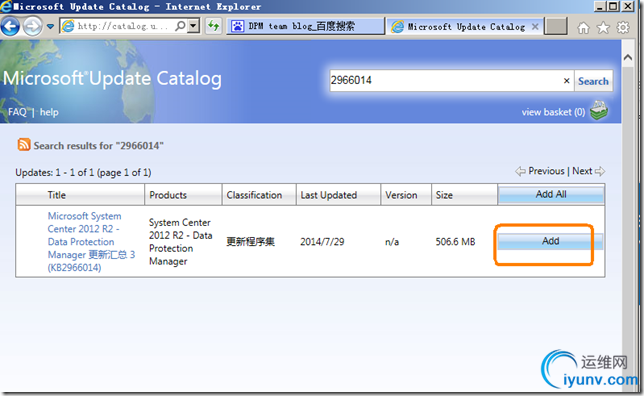Viewport: 644px width, 396px height.
Task: Switch to the DPM team blog tab
Action: click(x=306, y=26)
